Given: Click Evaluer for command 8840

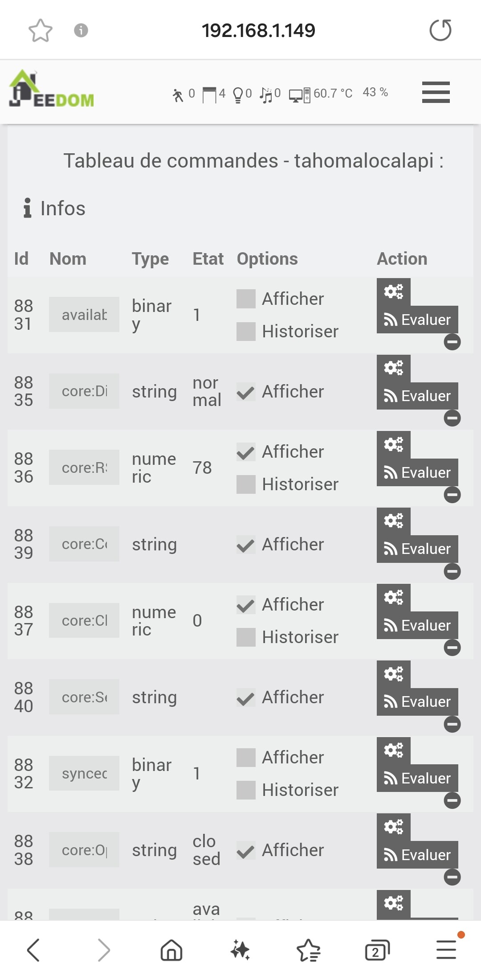Looking at the screenshot, I should click(417, 702).
